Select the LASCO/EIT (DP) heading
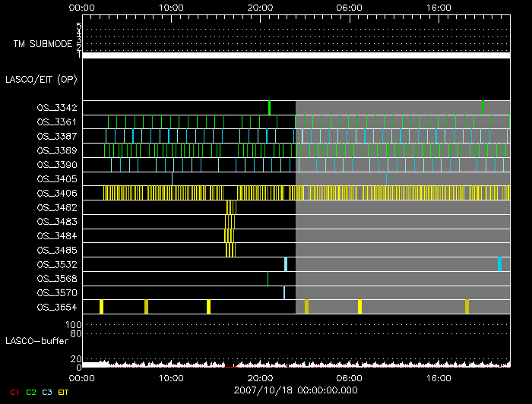The image size is (532, 404). tap(40, 79)
